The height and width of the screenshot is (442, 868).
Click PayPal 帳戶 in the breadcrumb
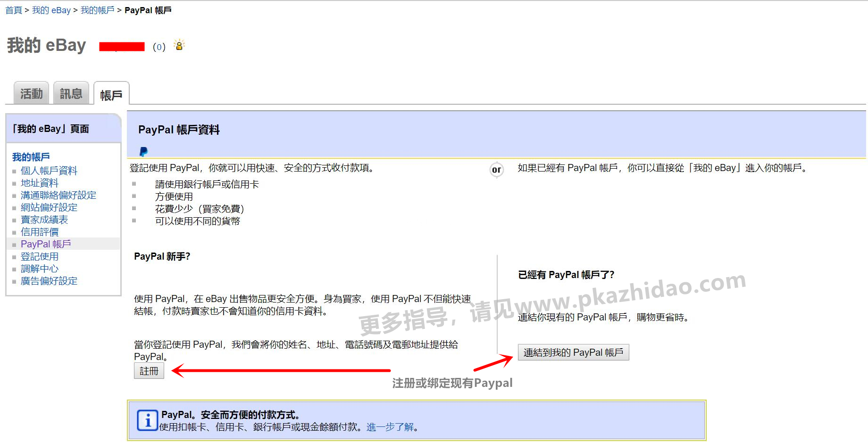(x=148, y=10)
